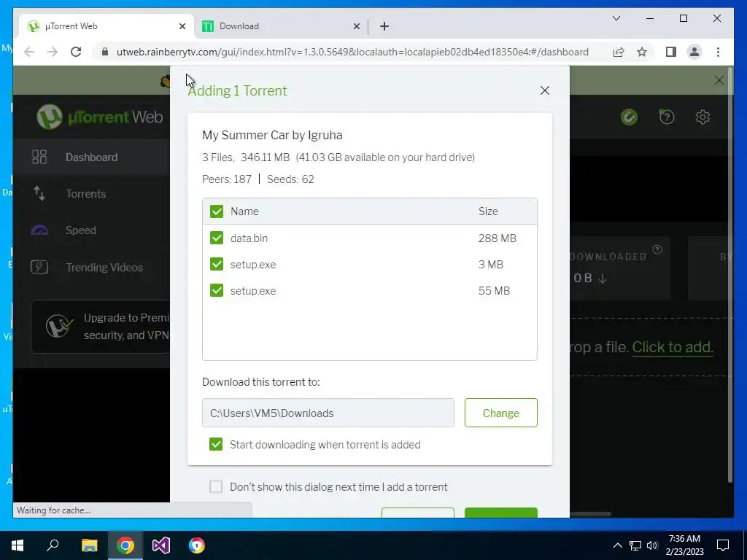Click the Dashboard grid icon
Screen dimensions: 747x560
[x=39, y=157]
